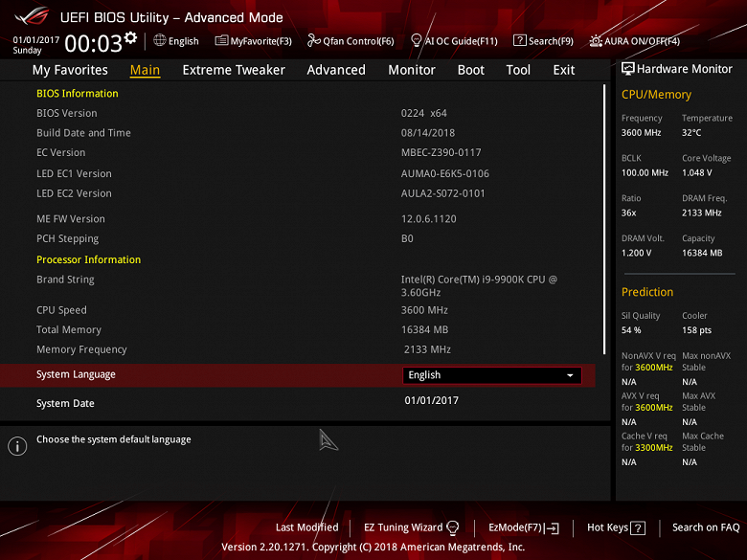Open the System Language dropdown

click(492, 375)
